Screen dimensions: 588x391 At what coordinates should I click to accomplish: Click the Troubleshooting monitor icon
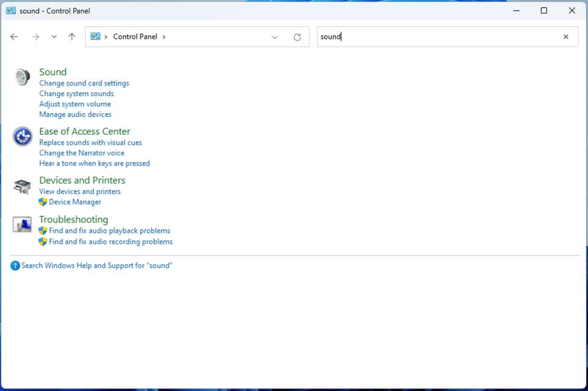coord(22,224)
